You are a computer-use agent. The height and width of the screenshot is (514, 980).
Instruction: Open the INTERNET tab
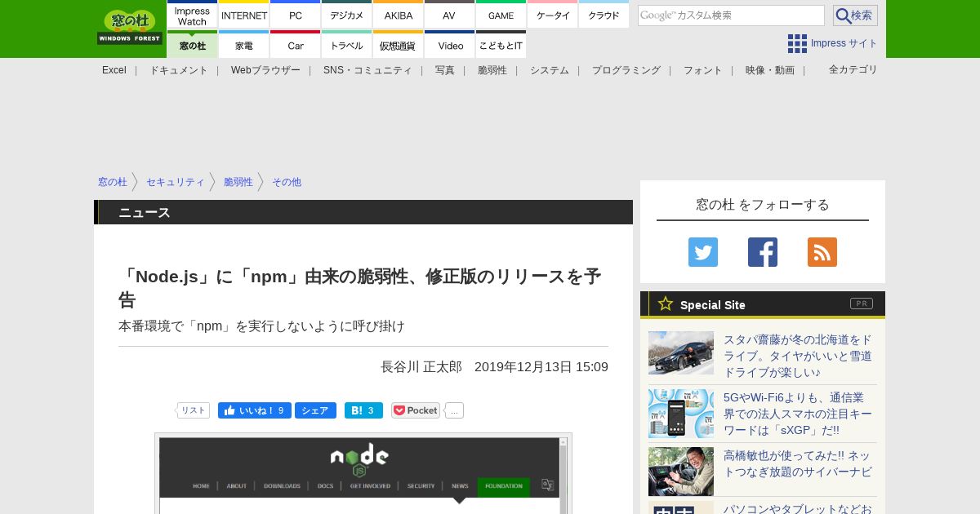point(244,15)
